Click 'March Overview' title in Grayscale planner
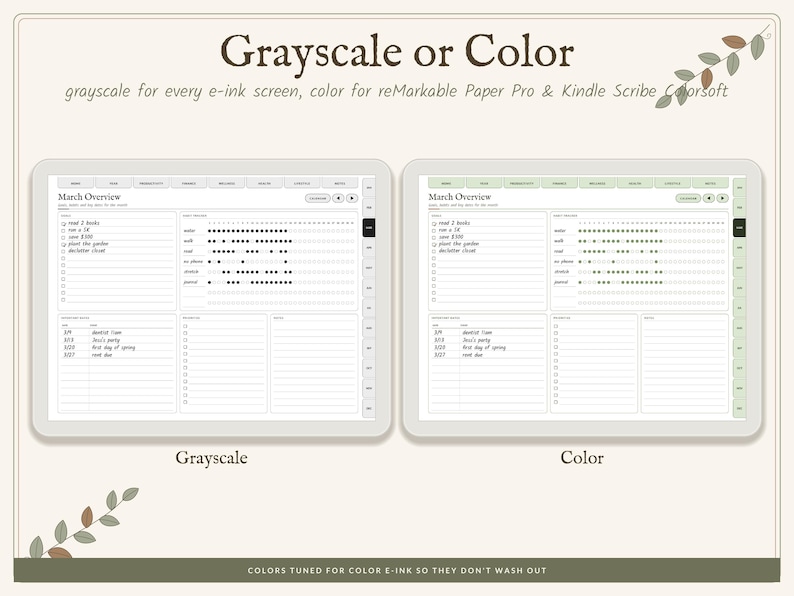This screenshot has width=794, height=596. 89,196
